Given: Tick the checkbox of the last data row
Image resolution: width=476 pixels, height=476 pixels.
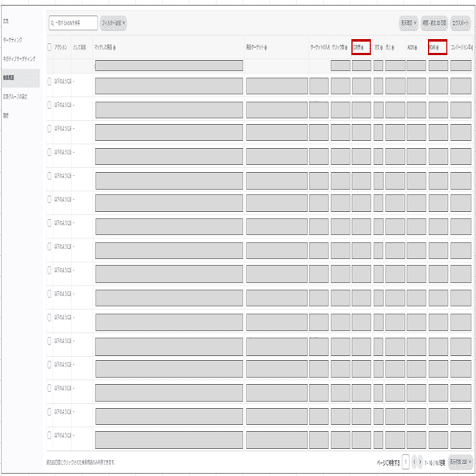Looking at the screenshot, I should click(50, 435).
